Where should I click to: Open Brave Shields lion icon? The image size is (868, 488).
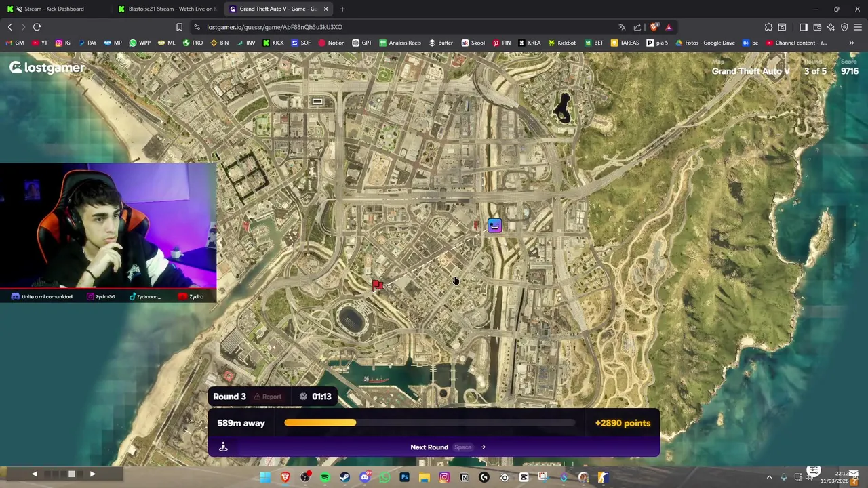[654, 27]
